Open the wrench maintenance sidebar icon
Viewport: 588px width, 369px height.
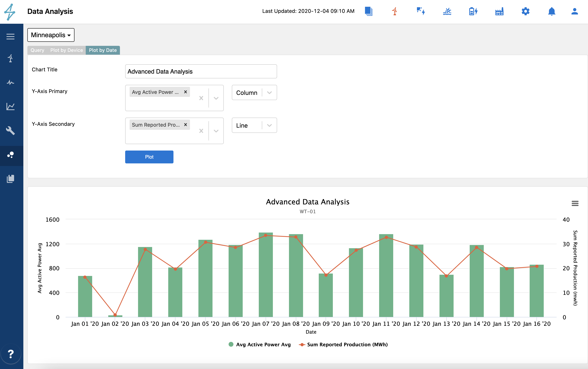pos(10,130)
